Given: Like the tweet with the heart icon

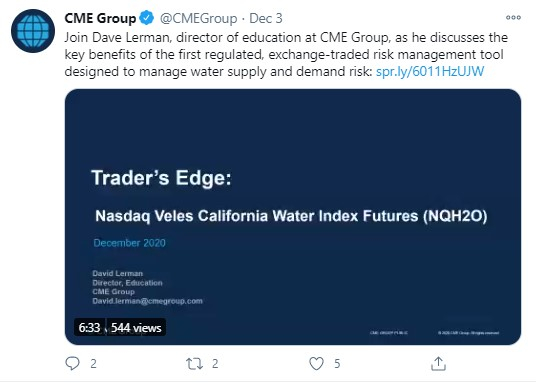Looking at the screenshot, I should [316, 364].
